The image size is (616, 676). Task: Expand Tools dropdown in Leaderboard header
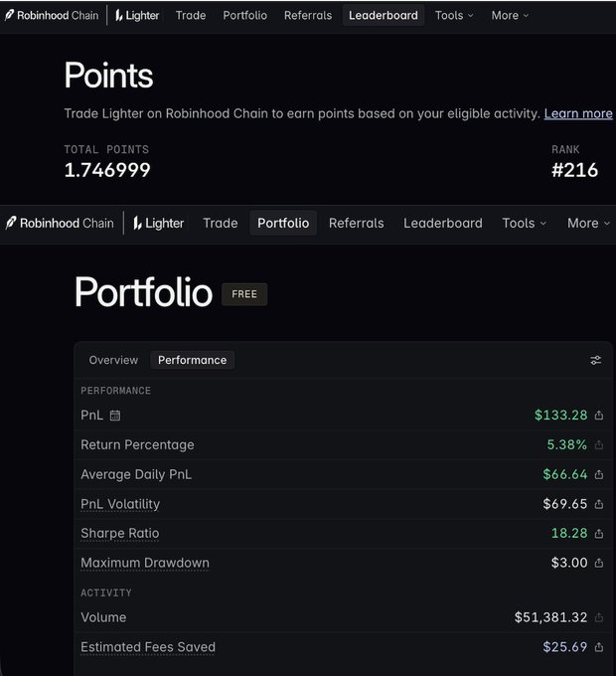454,16
